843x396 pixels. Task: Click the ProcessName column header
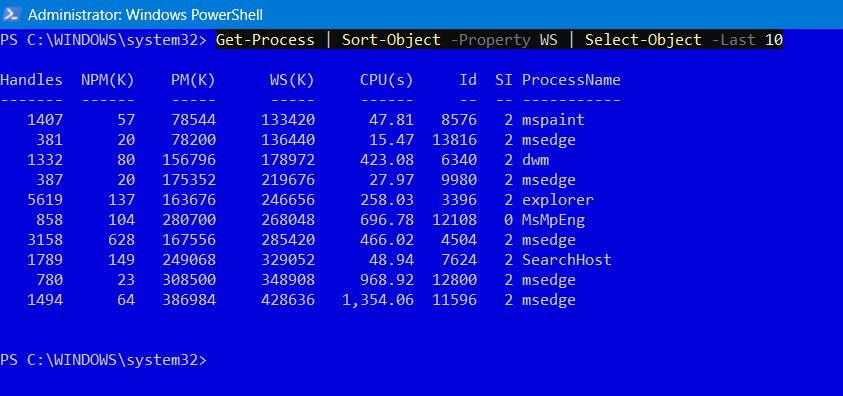point(571,80)
